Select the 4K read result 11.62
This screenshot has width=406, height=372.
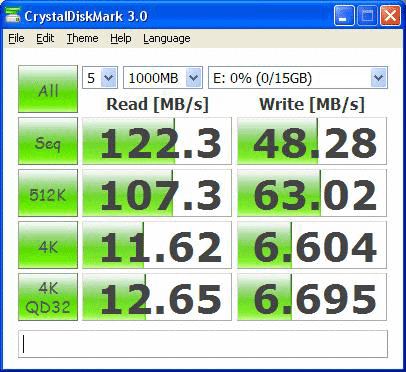[157, 245]
